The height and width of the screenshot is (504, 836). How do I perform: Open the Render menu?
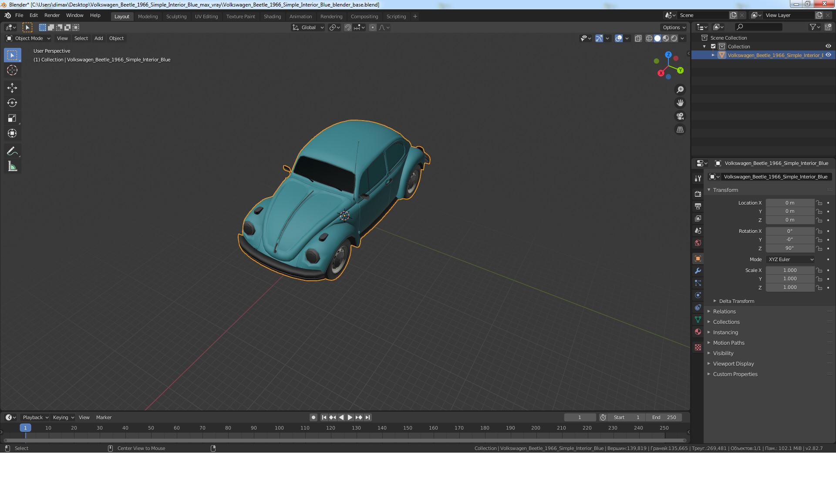tap(52, 15)
